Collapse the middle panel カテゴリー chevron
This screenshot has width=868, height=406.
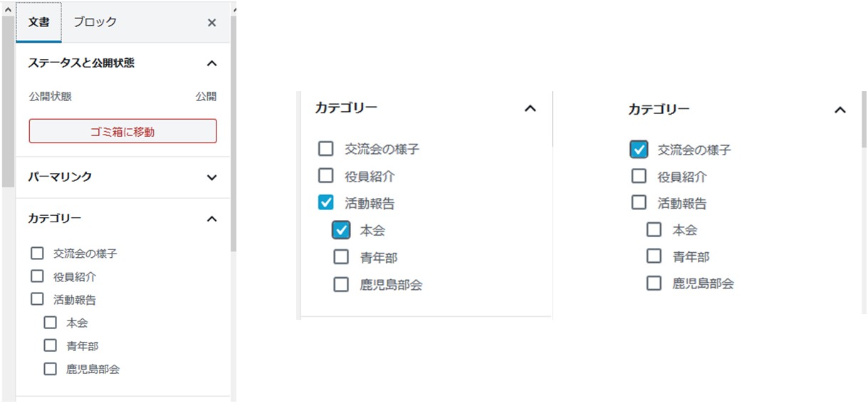(530, 109)
